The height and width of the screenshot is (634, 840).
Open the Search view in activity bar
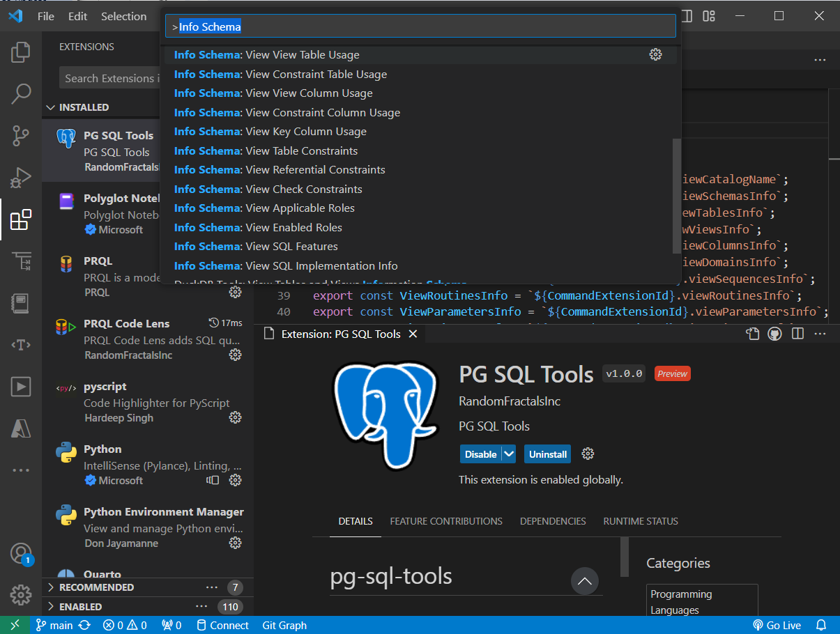(21, 94)
